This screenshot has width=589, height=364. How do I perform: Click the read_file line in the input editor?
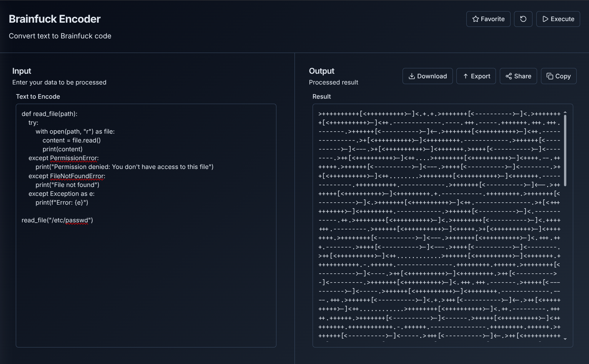(57, 220)
